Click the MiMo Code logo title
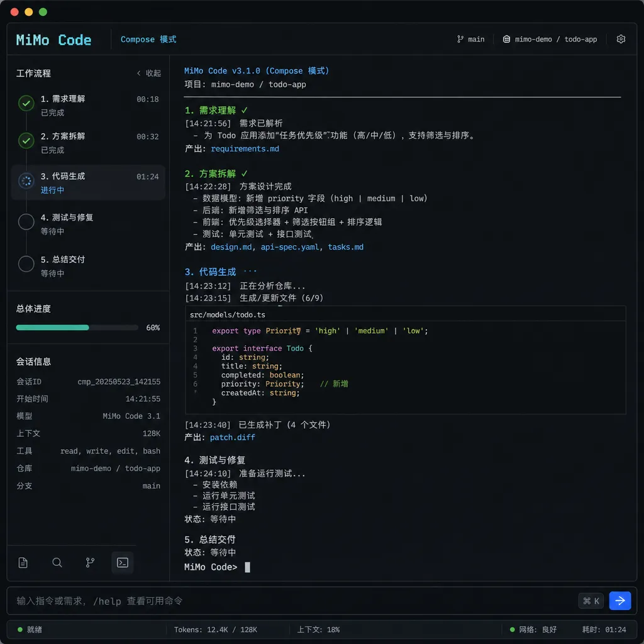The image size is (644, 644). click(53, 40)
